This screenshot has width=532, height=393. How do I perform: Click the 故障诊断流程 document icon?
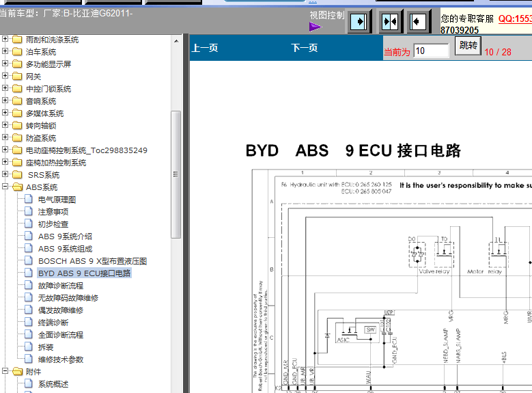click(x=29, y=285)
